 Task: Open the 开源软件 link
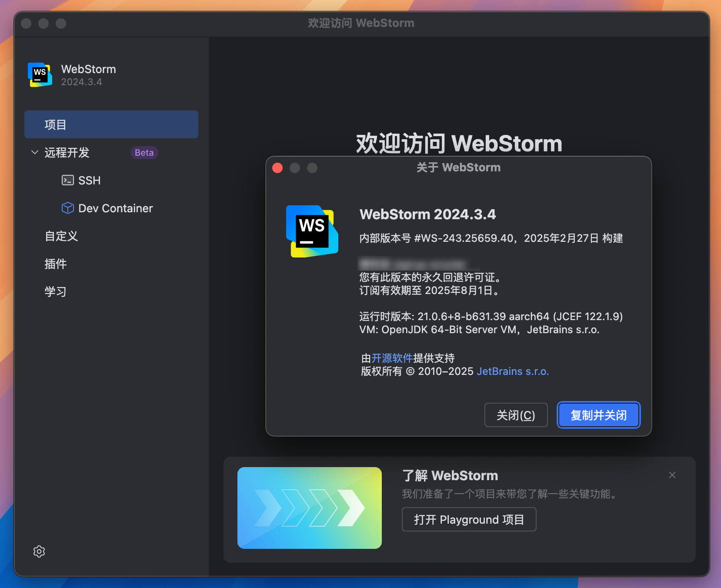click(x=392, y=358)
